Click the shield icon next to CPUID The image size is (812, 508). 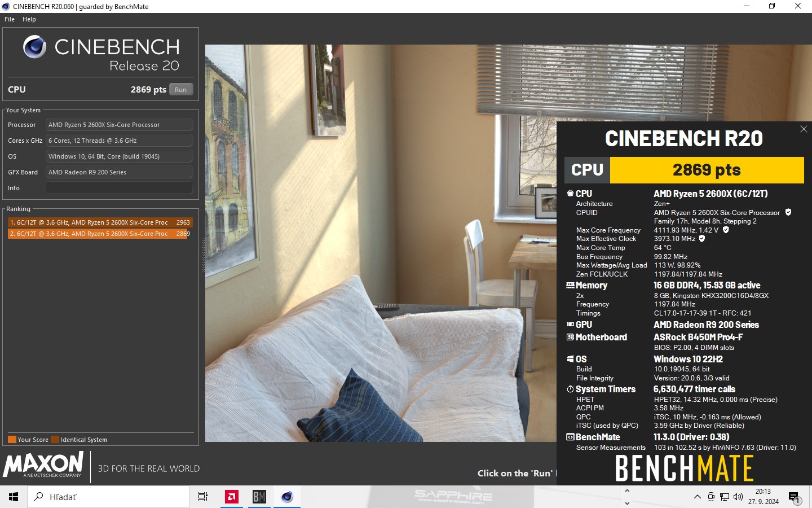tap(788, 212)
